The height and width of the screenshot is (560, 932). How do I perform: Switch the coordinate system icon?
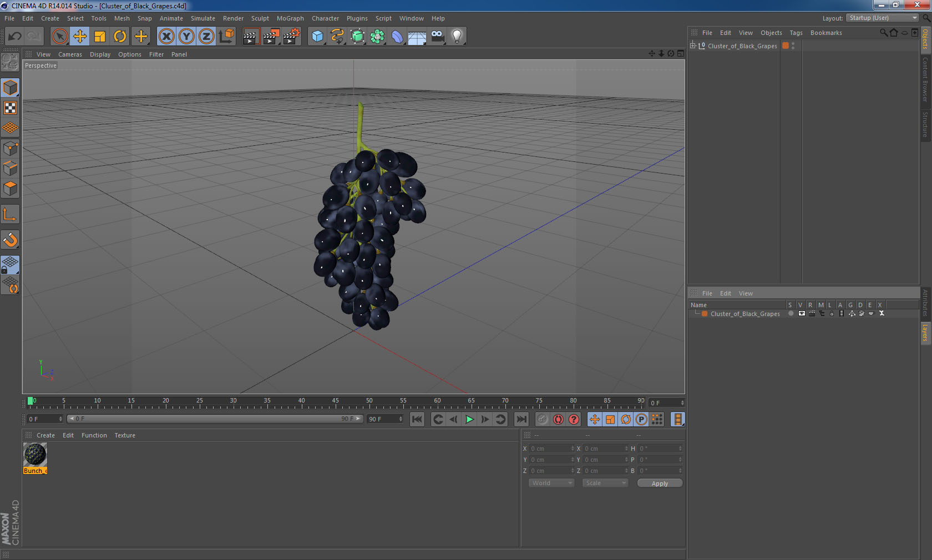[x=226, y=37]
